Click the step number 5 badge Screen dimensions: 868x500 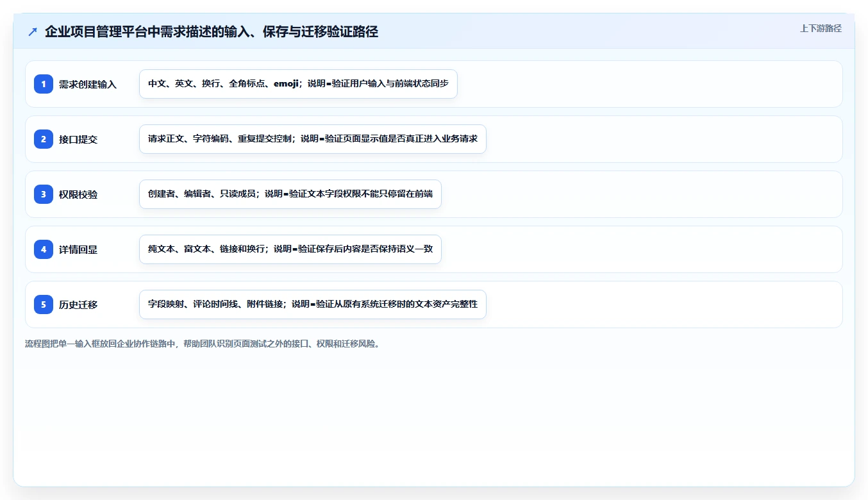point(44,304)
